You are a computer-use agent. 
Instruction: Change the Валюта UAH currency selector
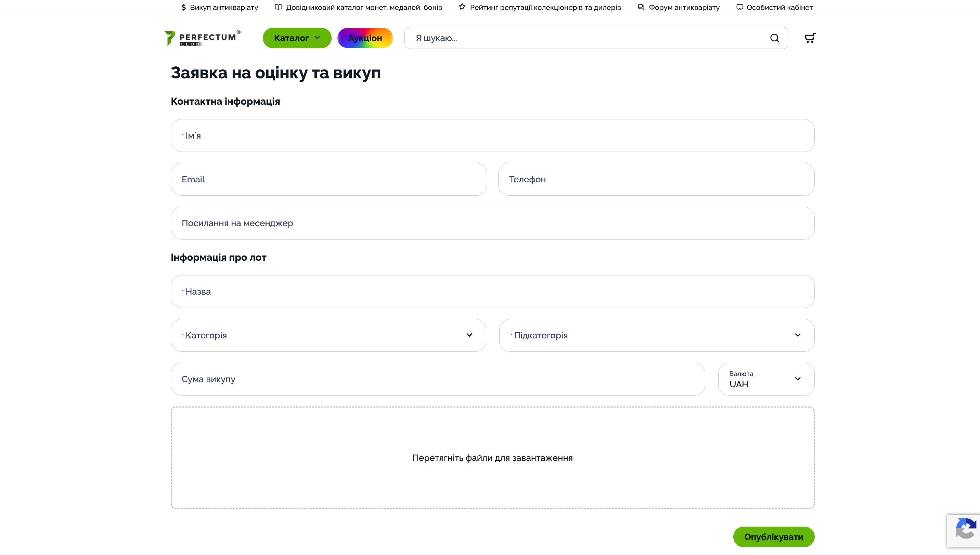[766, 379]
